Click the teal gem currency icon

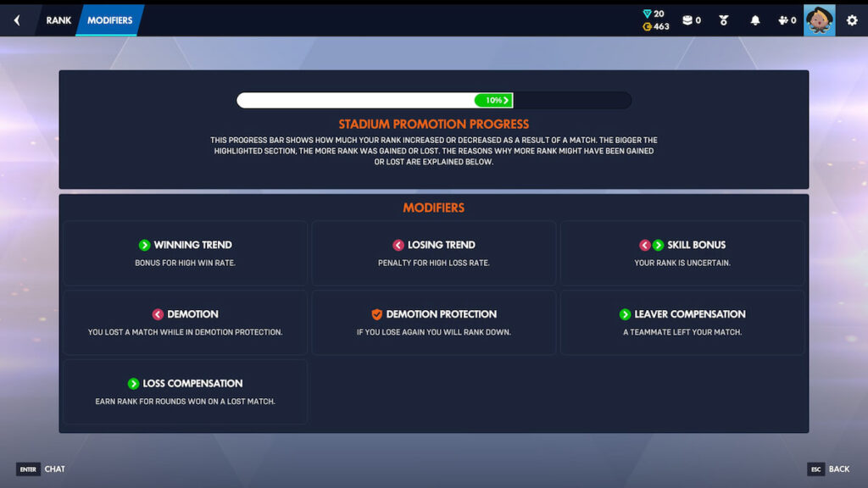pos(647,13)
